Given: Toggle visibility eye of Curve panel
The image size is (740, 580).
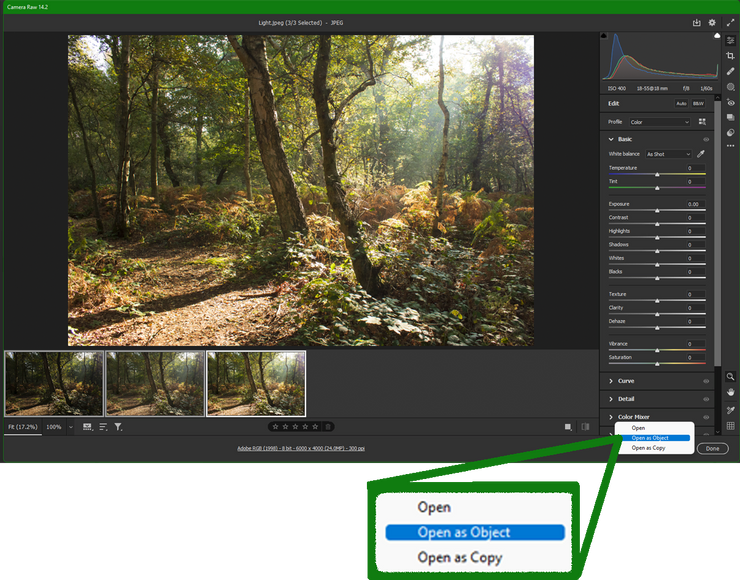Looking at the screenshot, I should point(706,381).
